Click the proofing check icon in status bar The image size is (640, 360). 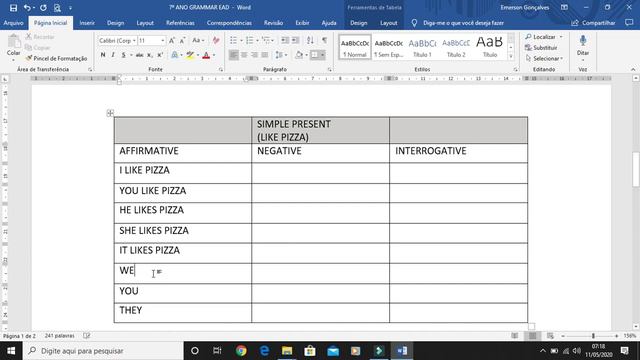[x=87, y=336]
